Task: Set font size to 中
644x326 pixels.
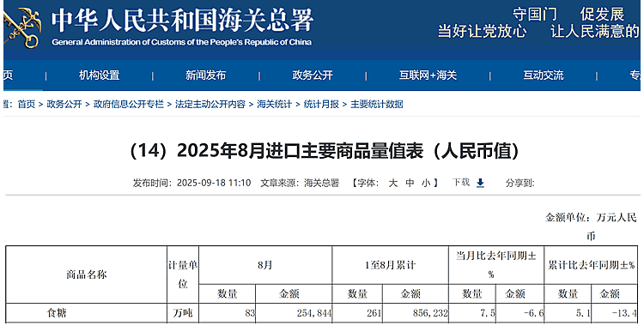Action: [410, 183]
